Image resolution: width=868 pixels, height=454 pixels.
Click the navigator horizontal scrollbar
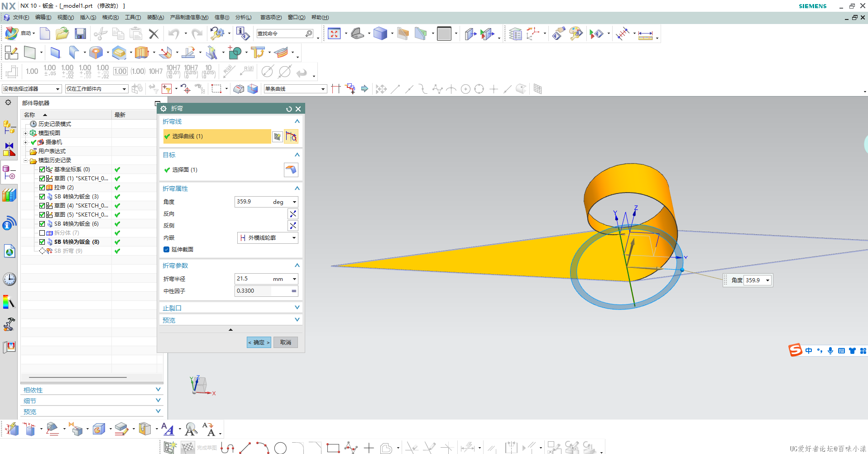tap(78, 377)
